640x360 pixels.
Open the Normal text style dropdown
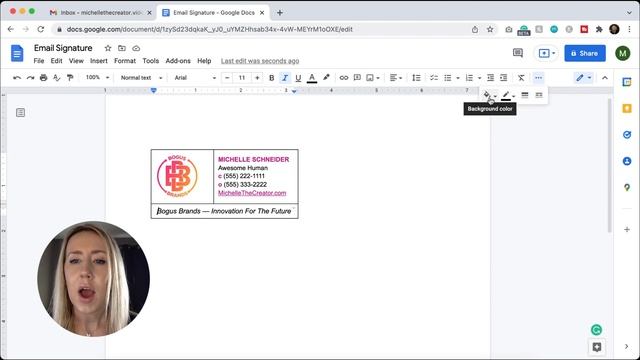pyautogui.click(x=141, y=78)
